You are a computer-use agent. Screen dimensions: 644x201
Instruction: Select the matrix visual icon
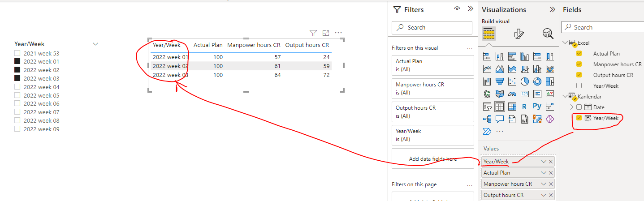(512, 107)
